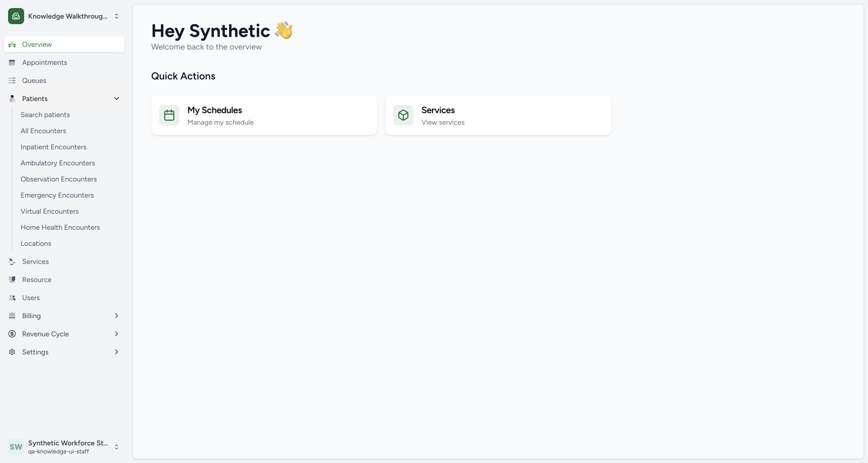
Task: Click the Resource book icon
Action: pyautogui.click(x=12, y=280)
